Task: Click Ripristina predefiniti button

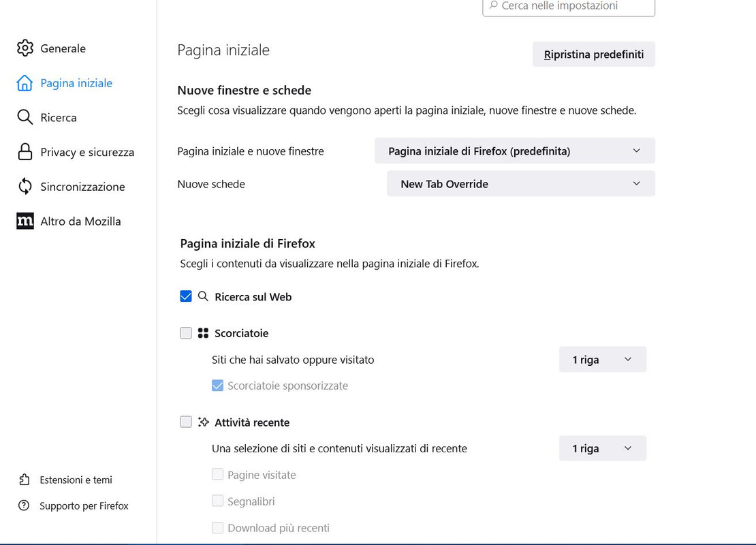Action: pyautogui.click(x=593, y=54)
